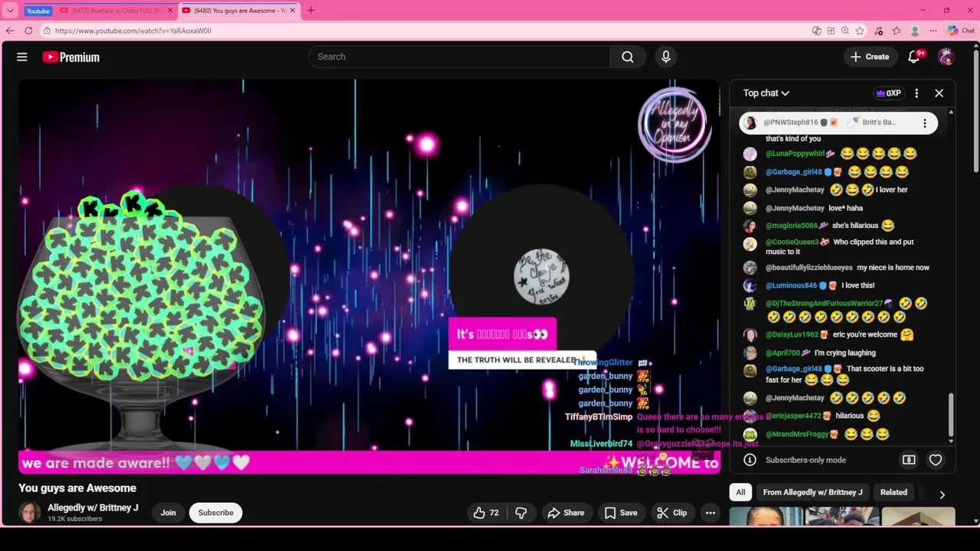Image resolution: width=980 pixels, height=551 pixels.
Task: Grab the live chat scrollbar thumb
Action: (x=951, y=415)
